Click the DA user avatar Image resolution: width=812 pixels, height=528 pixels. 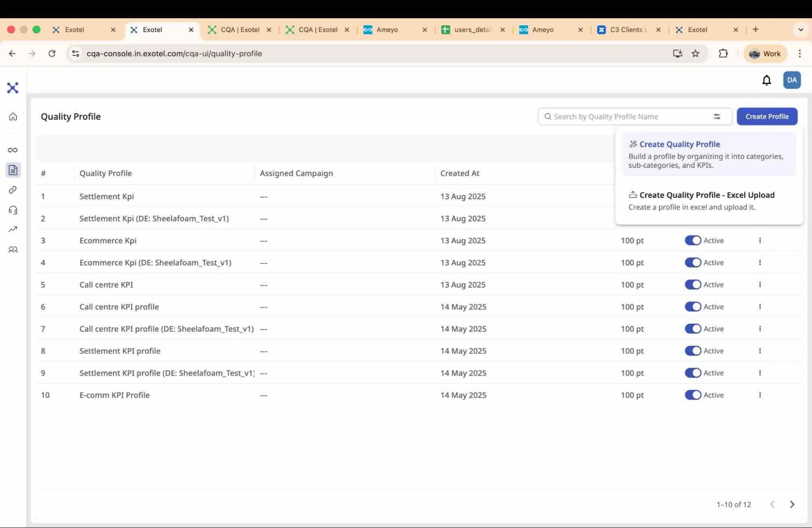tap(792, 80)
